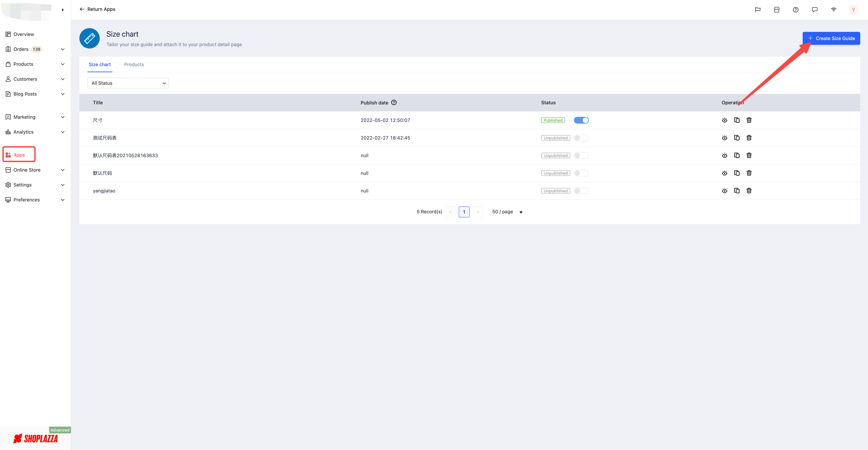This screenshot has width=868, height=450.
Task: Duplicate the 尺寸 size chart
Action: [x=737, y=120]
